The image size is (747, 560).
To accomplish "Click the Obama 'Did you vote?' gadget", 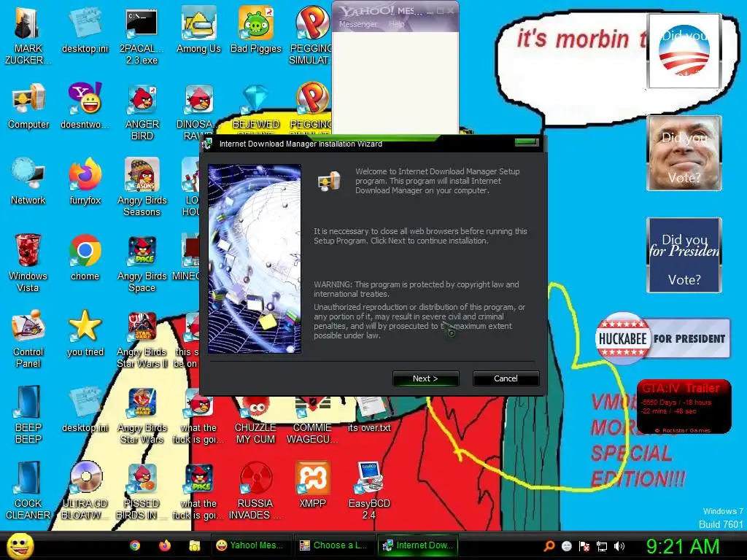I will pos(684,51).
